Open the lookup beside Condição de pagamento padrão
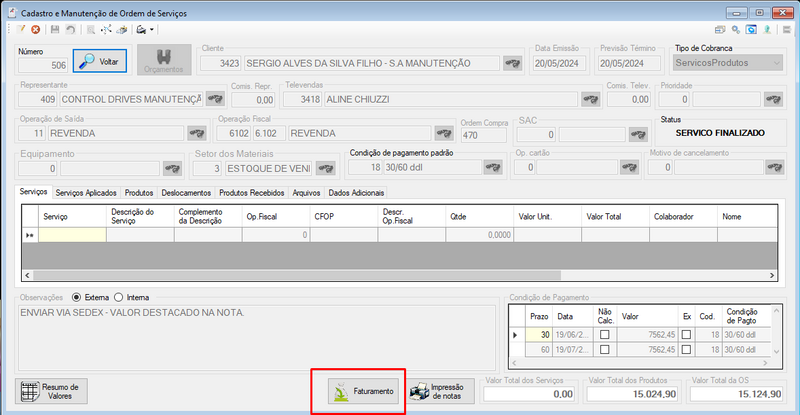The height and width of the screenshot is (415, 800). [x=493, y=167]
